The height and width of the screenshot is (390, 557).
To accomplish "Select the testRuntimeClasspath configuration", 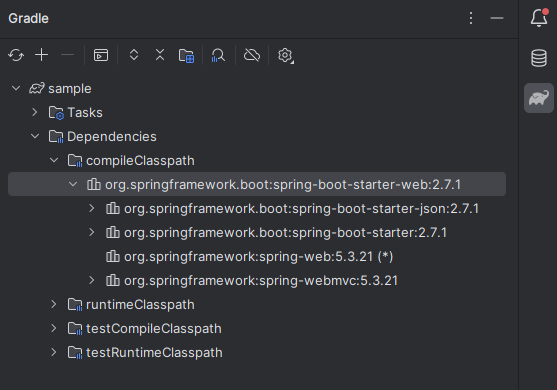I will point(256,352).
